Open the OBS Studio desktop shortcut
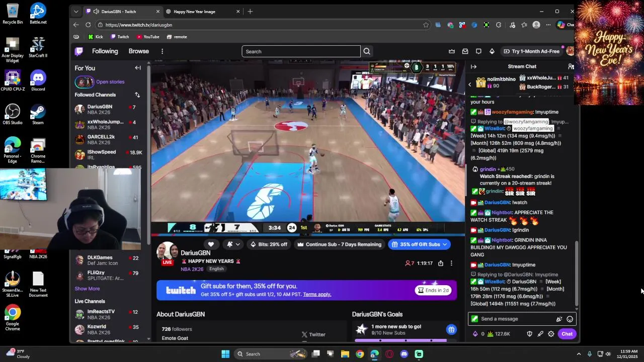The height and width of the screenshot is (362, 644). tap(13, 114)
